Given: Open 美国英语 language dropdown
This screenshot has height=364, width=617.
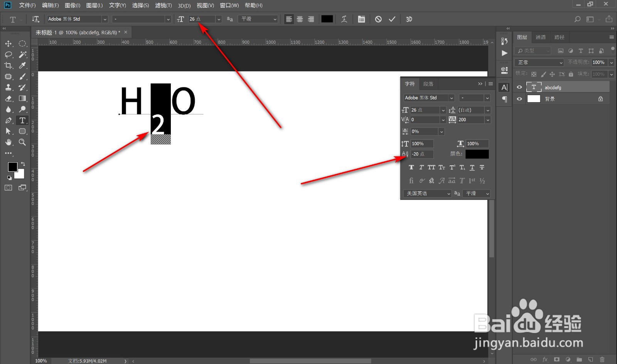Looking at the screenshot, I should pyautogui.click(x=427, y=193).
